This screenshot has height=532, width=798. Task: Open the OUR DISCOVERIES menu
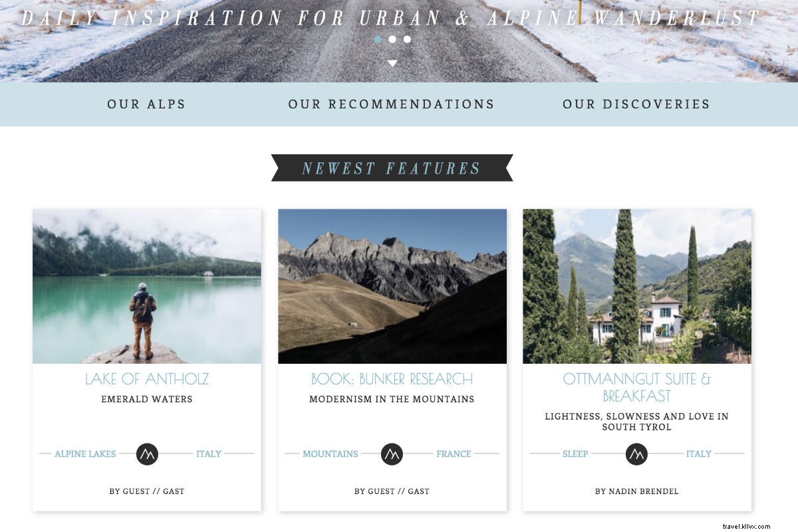(x=636, y=104)
